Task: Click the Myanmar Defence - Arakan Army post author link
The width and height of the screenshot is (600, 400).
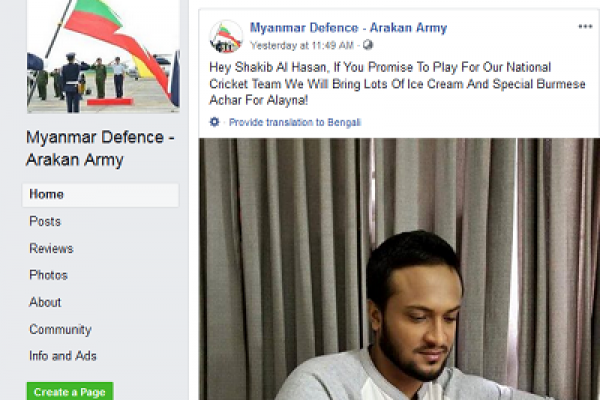Action: (348, 28)
